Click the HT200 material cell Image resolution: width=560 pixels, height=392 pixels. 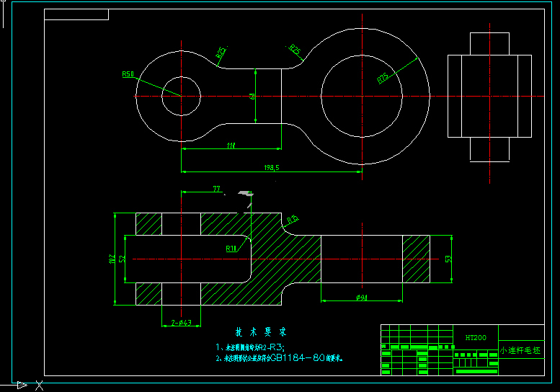tap(476, 337)
